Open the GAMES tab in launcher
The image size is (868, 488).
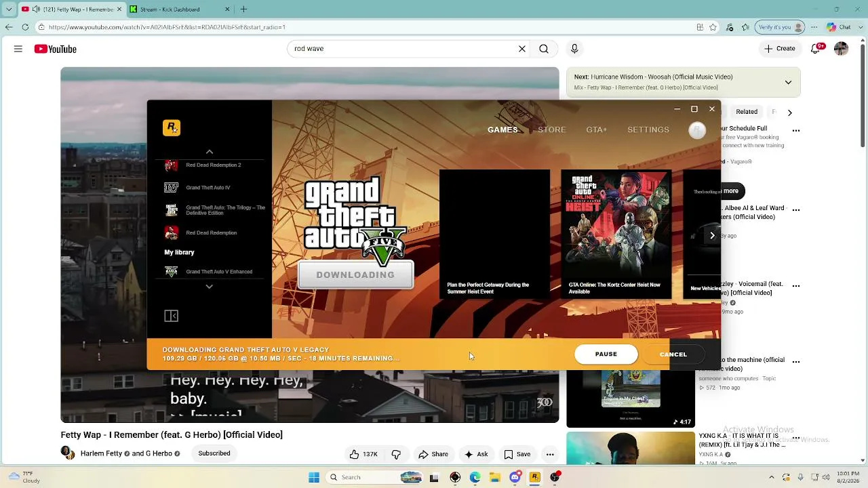tap(502, 129)
